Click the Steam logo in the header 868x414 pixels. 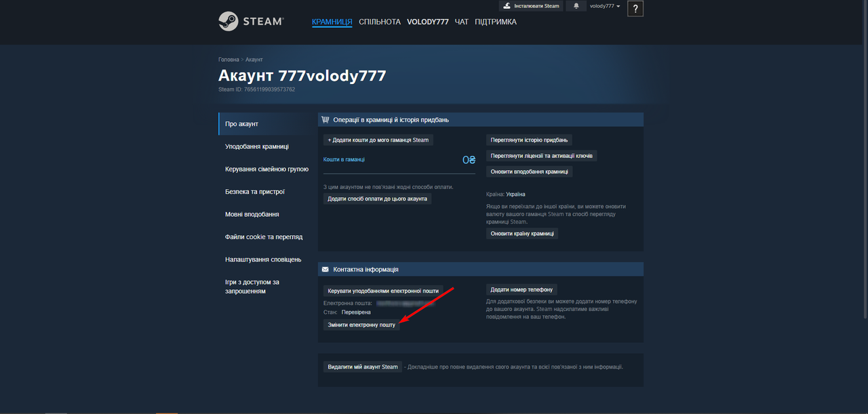pos(250,21)
